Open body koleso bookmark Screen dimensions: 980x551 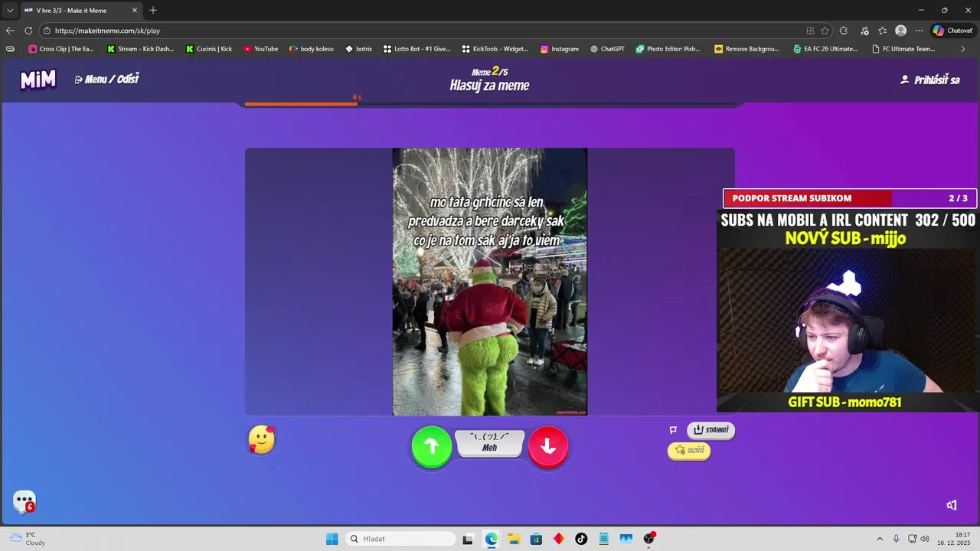[312, 49]
